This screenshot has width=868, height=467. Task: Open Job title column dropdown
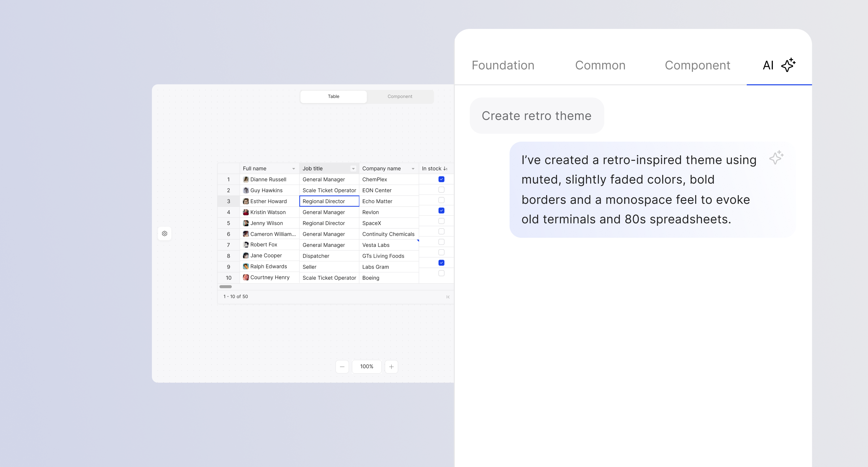[353, 169]
